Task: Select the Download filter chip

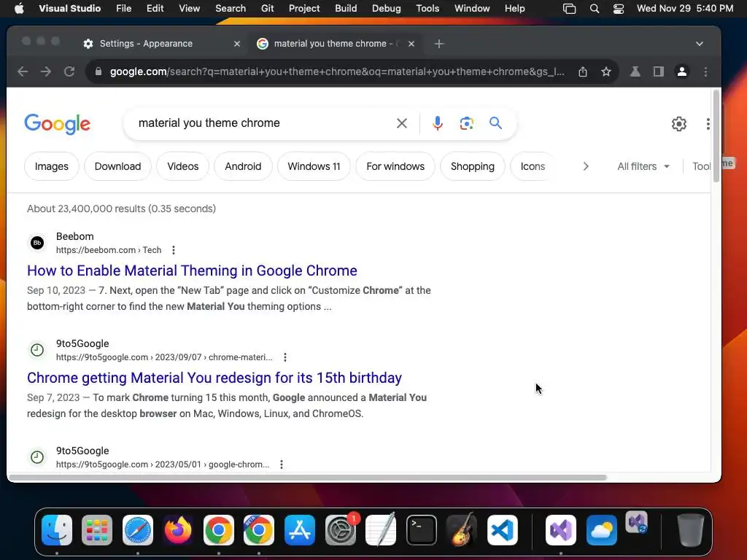Action: tap(117, 166)
